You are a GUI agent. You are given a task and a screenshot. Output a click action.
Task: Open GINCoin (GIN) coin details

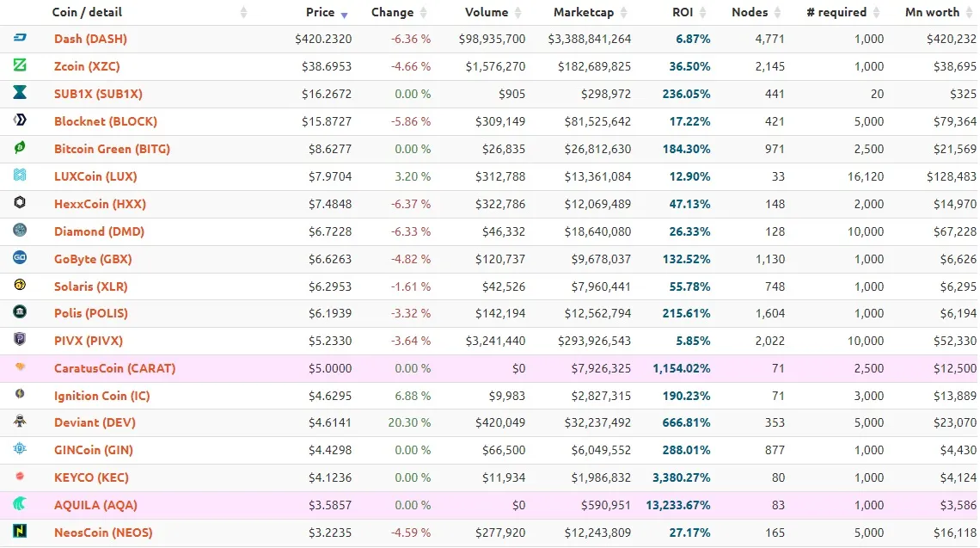tap(94, 451)
